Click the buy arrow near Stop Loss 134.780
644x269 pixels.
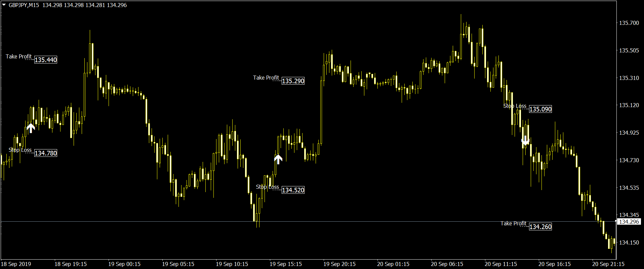tap(31, 128)
